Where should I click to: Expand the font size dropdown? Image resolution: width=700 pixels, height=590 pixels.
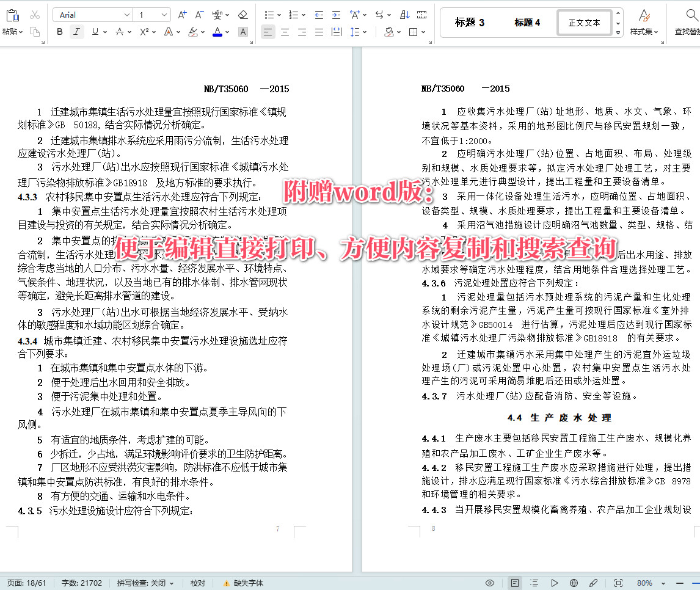[x=164, y=14]
